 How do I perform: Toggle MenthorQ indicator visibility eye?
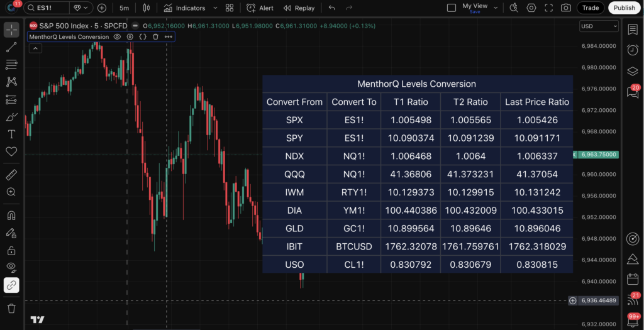click(117, 36)
